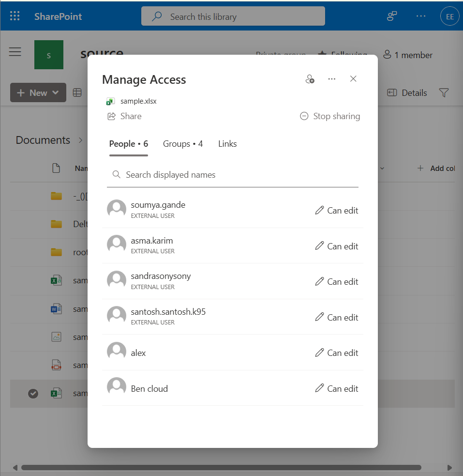Click the grant access icon in Manage Access

tap(310, 79)
